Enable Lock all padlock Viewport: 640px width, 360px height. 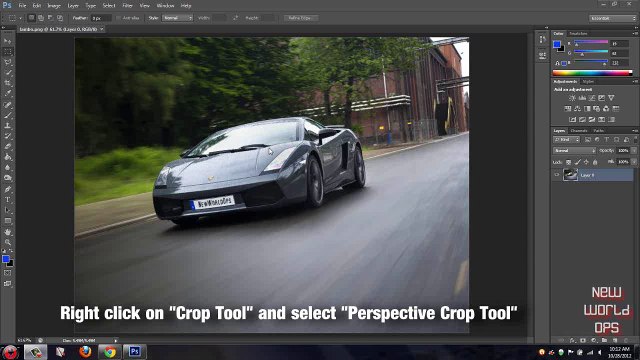[x=595, y=162]
